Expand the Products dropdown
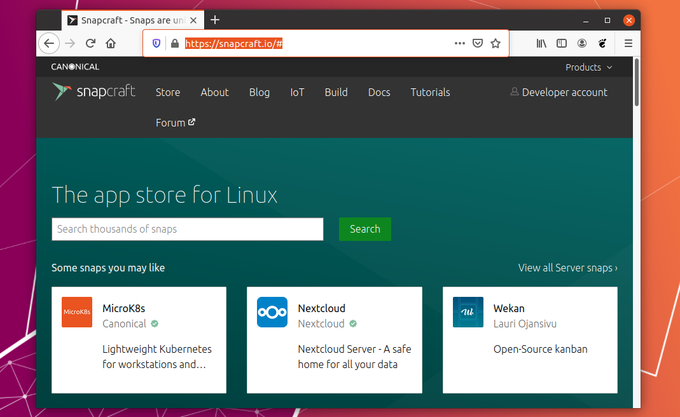 [588, 67]
